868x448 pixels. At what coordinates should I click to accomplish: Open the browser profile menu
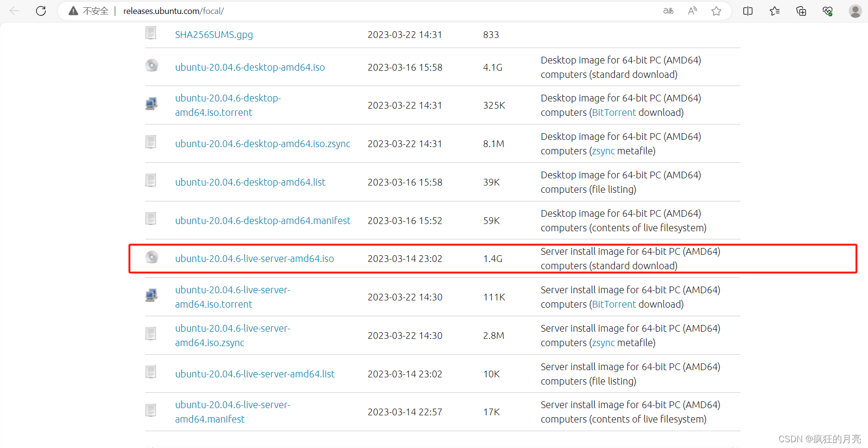(855, 11)
